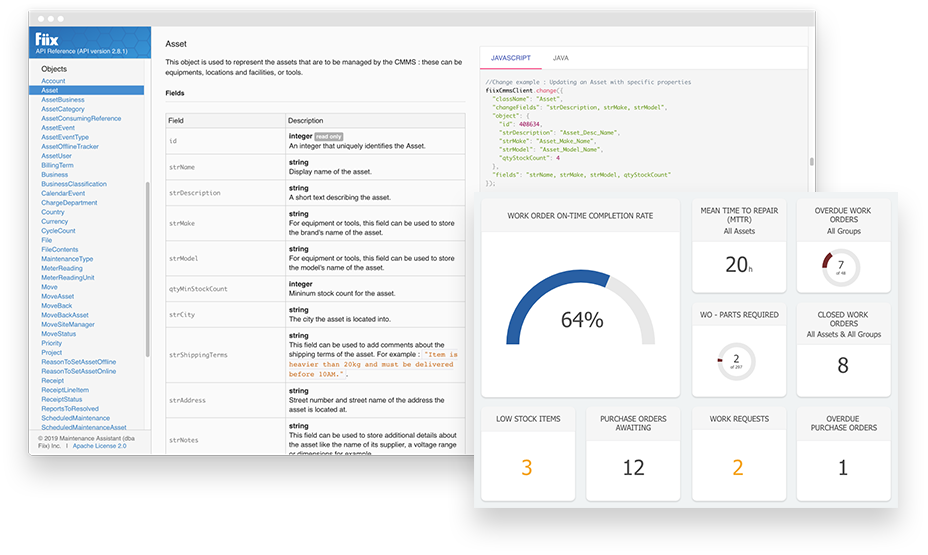Select the highlighted Asset sidebar item
The height and width of the screenshot is (555, 928).
point(50,91)
